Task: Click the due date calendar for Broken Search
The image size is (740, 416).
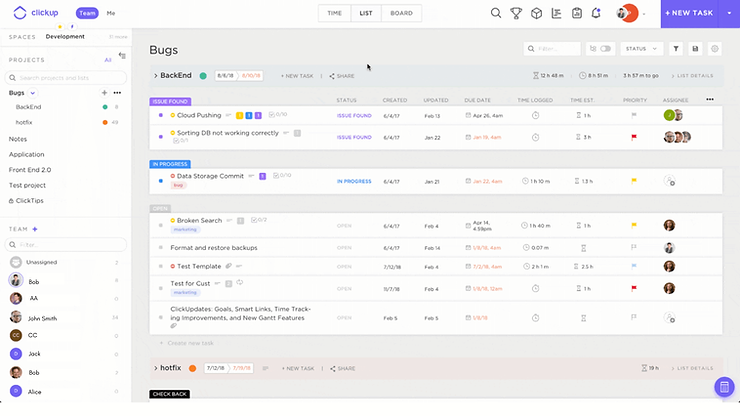Action: coord(468,226)
